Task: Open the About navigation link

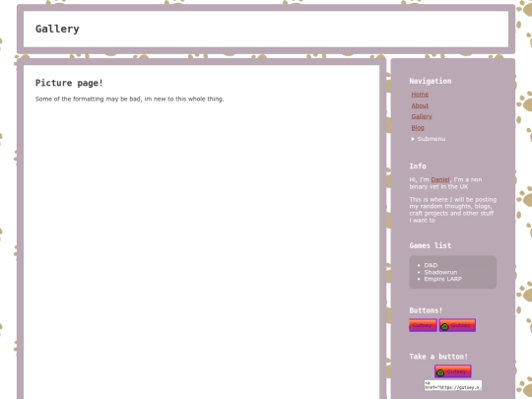Action: pos(420,105)
